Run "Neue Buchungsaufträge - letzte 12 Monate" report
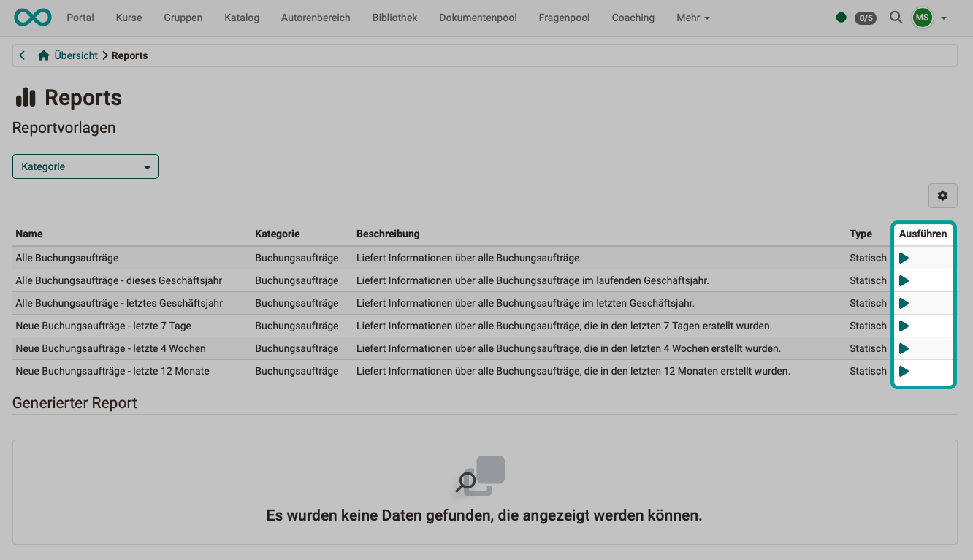 904,371
